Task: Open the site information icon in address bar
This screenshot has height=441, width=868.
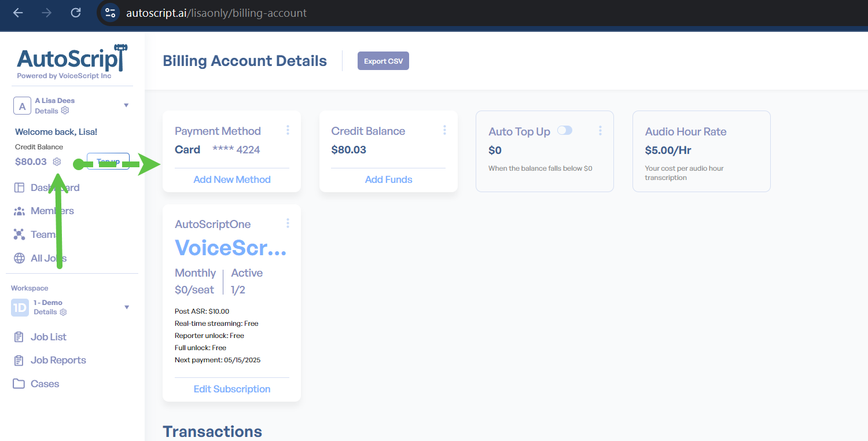Action: point(110,13)
